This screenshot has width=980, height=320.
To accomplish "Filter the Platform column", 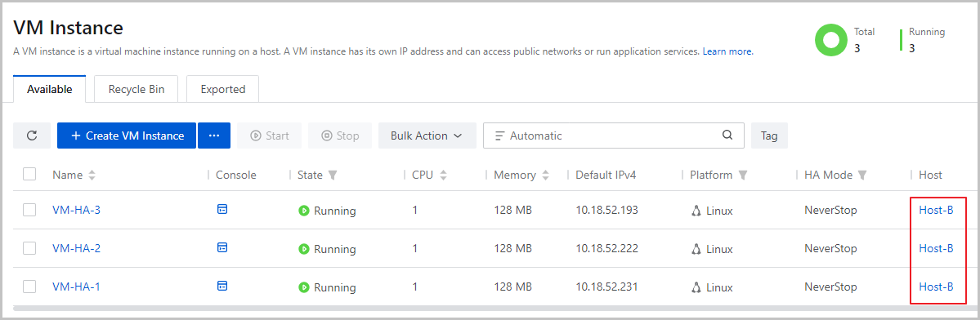I will point(742,176).
